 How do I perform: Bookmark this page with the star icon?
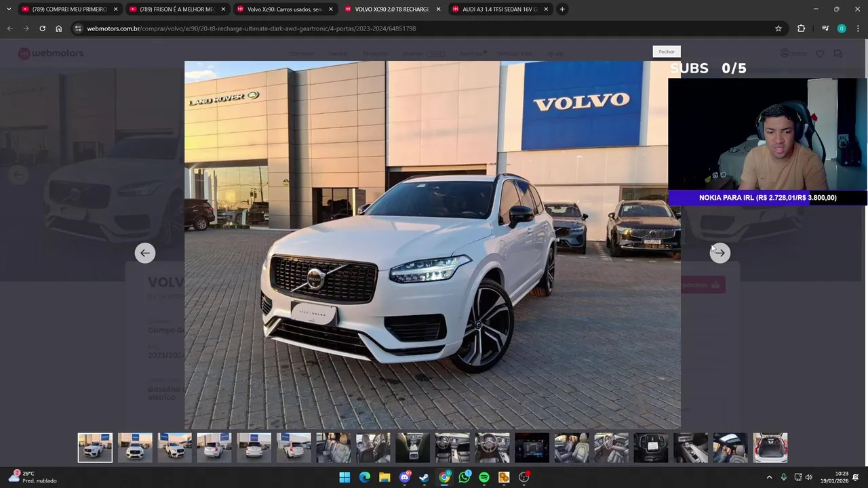click(x=778, y=28)
